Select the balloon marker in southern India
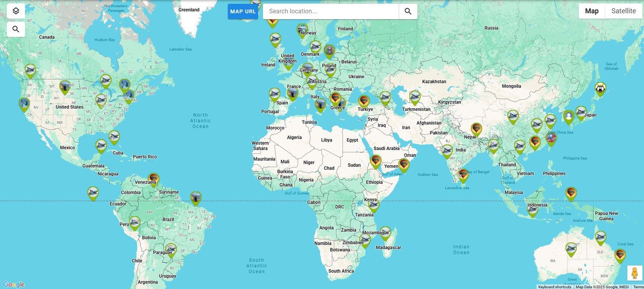This screenshot has width=644, height=289. point(463,175)
